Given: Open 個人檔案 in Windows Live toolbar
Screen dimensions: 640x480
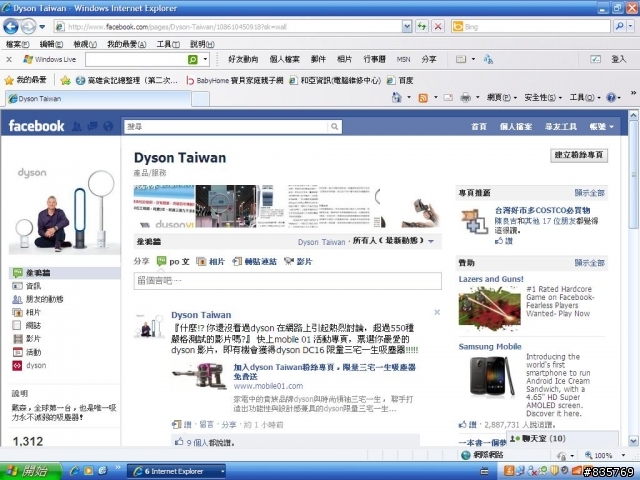Looking at the screenshot, I should 284,59.
